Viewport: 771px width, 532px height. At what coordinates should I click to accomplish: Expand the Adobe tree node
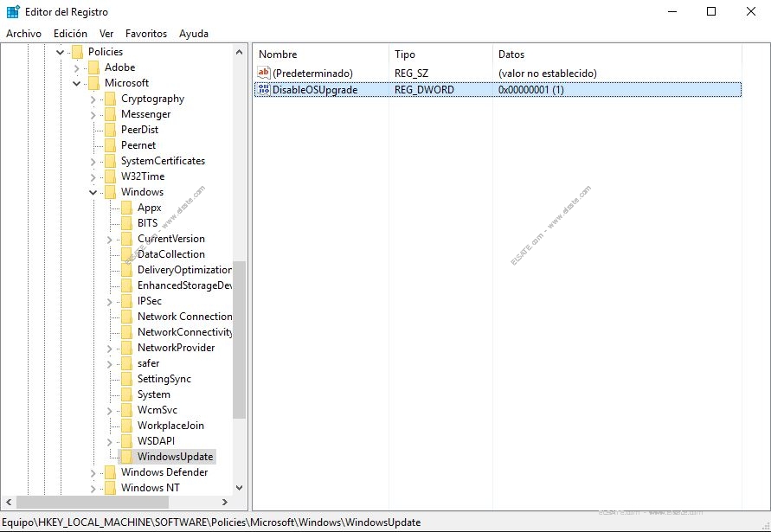pyautogui.click(x=77, y=67)
